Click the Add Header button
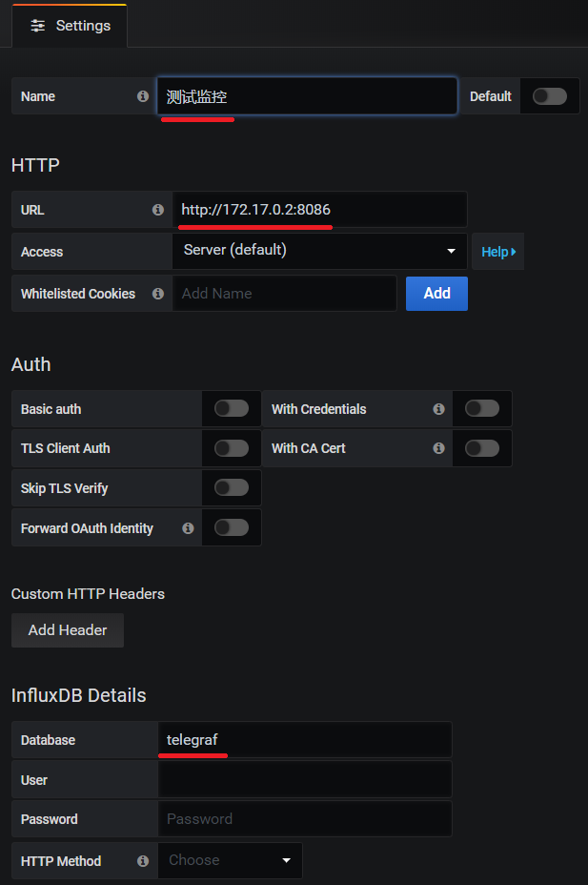This screenshot has height=885, width=588. click(68, 630)
